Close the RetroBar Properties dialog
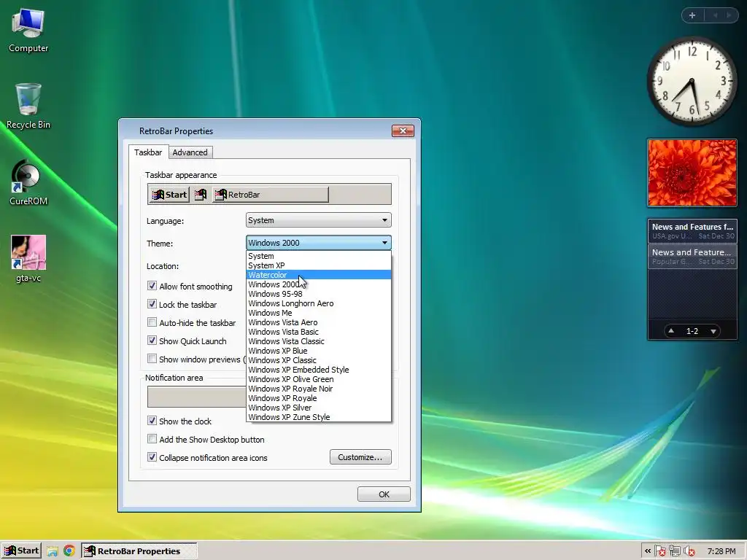Image resolution: width=747 pixels, height=560 pixels. click(x=403, y=131)
